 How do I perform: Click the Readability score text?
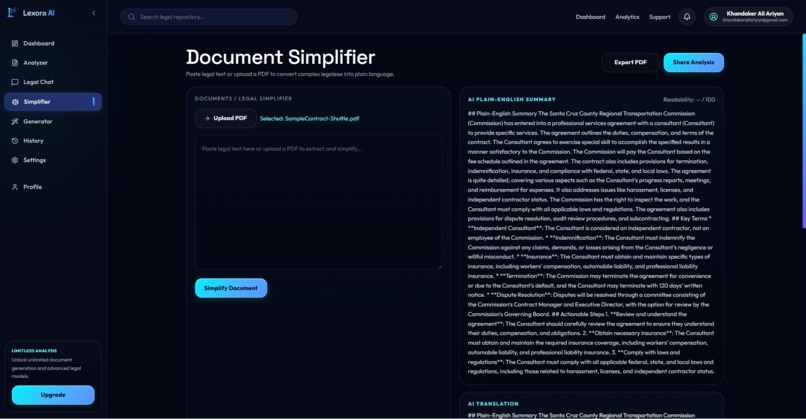tap(689, 100)
